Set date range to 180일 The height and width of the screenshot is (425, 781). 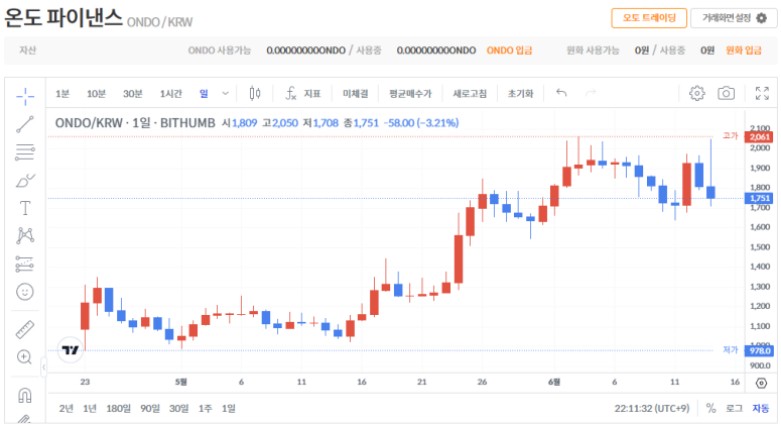click(118, 409)
